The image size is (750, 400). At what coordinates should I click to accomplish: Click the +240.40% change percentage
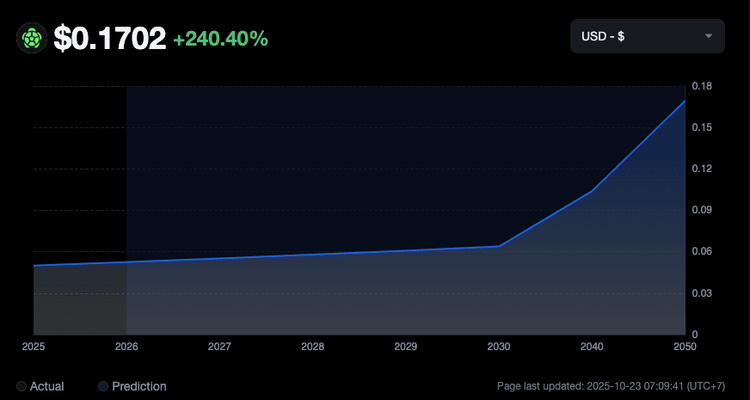[221, 39]
